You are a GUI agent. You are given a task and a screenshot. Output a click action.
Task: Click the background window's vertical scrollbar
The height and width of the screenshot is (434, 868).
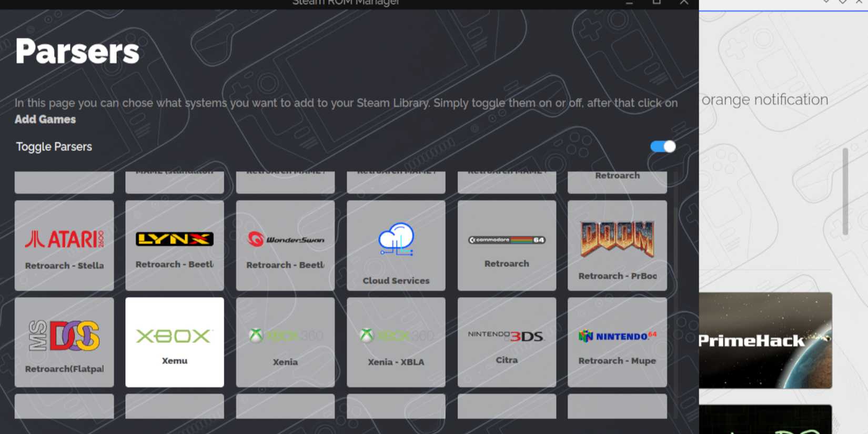pos(845,191)
